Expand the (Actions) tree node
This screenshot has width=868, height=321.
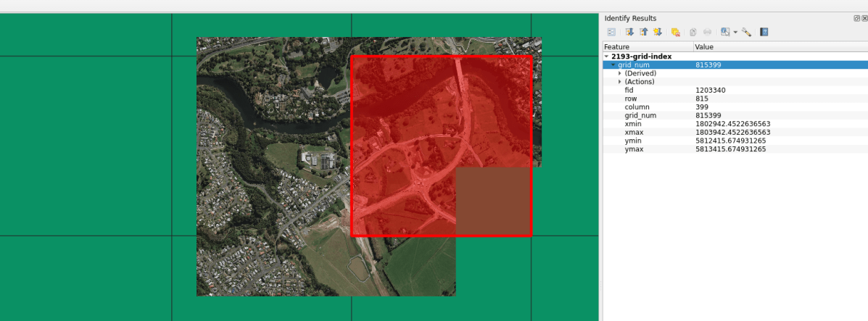[619, 82]
